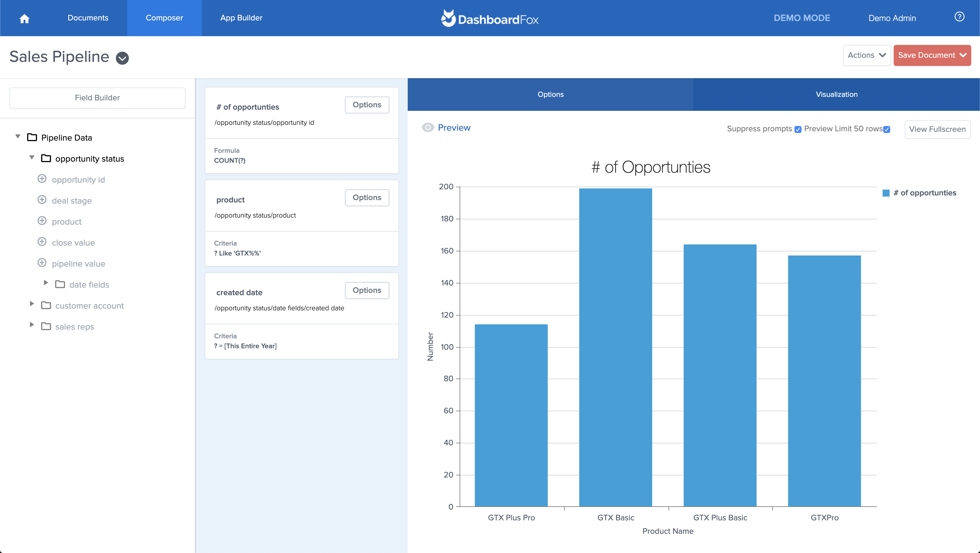Click the DashboardFox logo
The image size is (980, 553).
(x=490, y=18)
